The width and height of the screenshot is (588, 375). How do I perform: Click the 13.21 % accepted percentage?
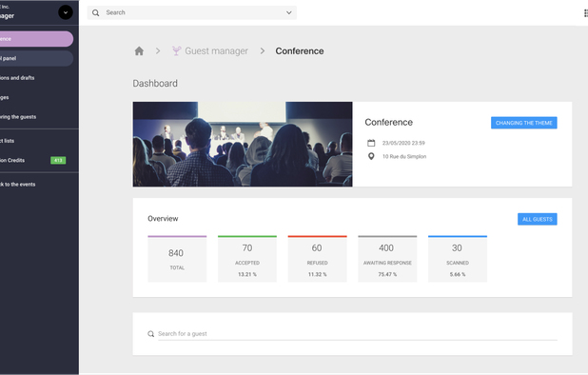click(x=247, y=274)
